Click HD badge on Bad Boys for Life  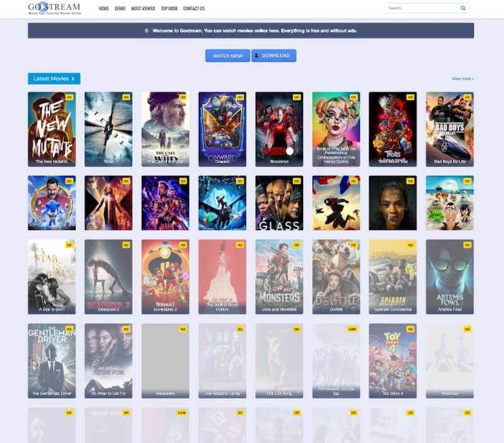(467, 98)
